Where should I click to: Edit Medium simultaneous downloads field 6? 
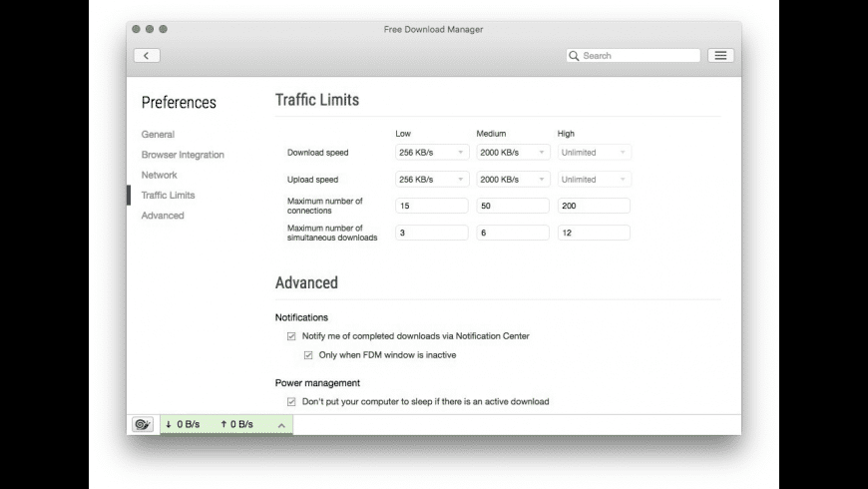[x=513, y=233]
